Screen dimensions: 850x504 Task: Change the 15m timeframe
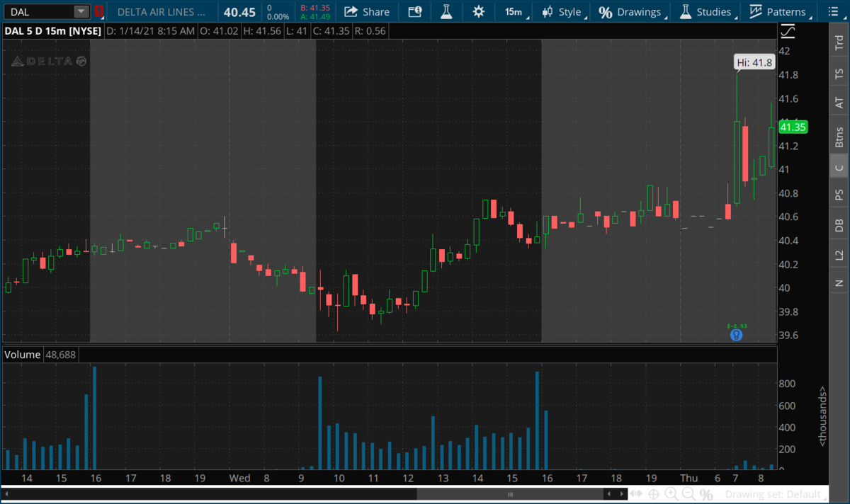(x=514, y=11)
